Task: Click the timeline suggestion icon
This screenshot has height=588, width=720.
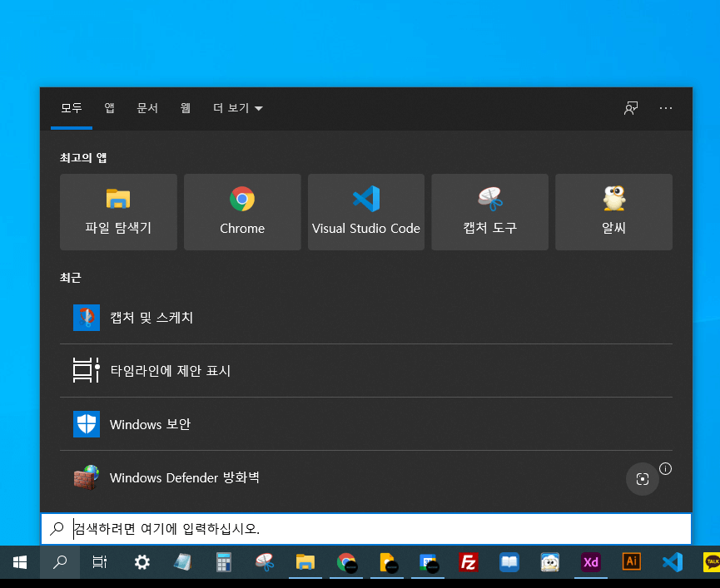Action: pyautogui.click(x=87, y=370)
